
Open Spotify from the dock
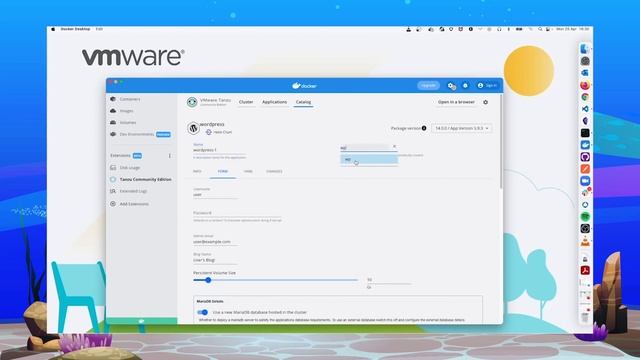585,216
